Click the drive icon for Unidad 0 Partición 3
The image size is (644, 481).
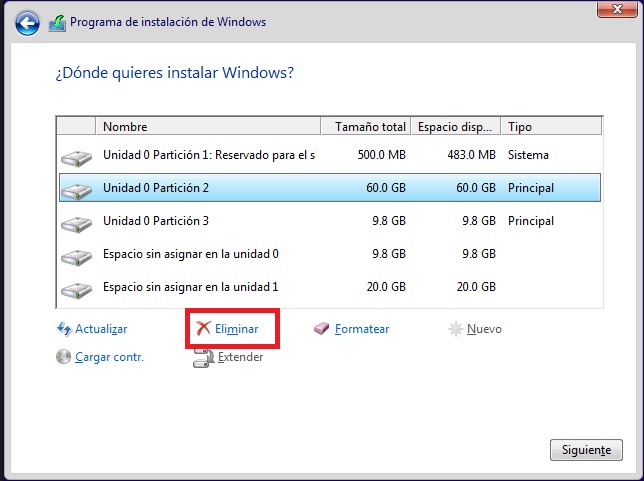76,224
